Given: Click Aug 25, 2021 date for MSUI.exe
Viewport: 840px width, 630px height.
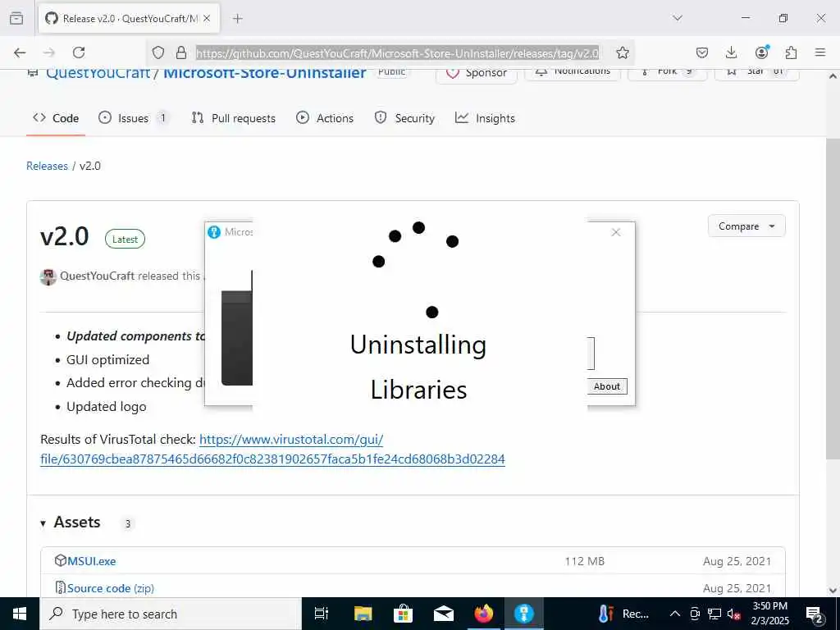Looking at the screenshot, I should 737,561.
